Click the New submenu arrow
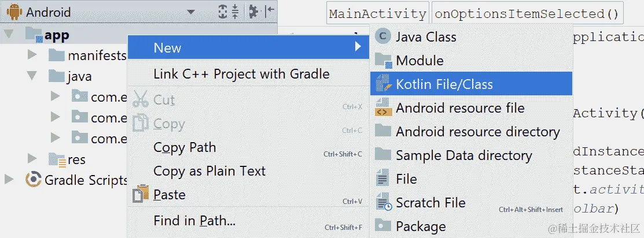Image resolution: width=644 pixels, height=238 pixels. tap(358, 47)
